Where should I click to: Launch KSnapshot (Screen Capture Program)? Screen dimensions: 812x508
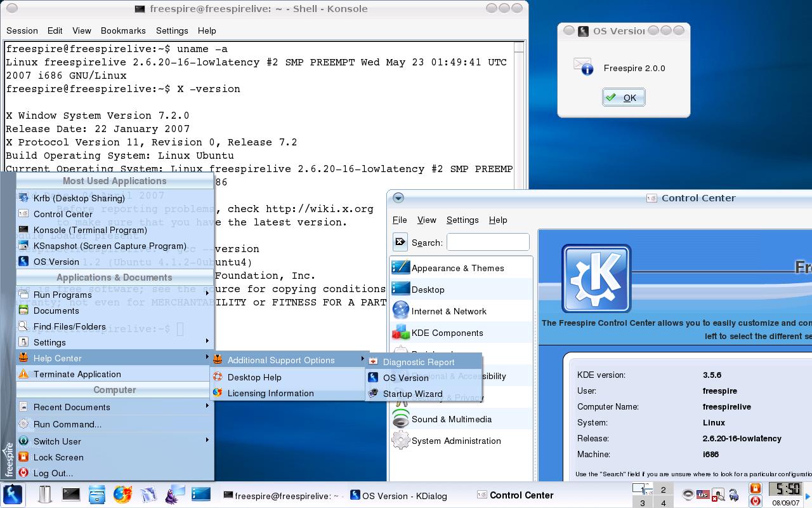115,246
